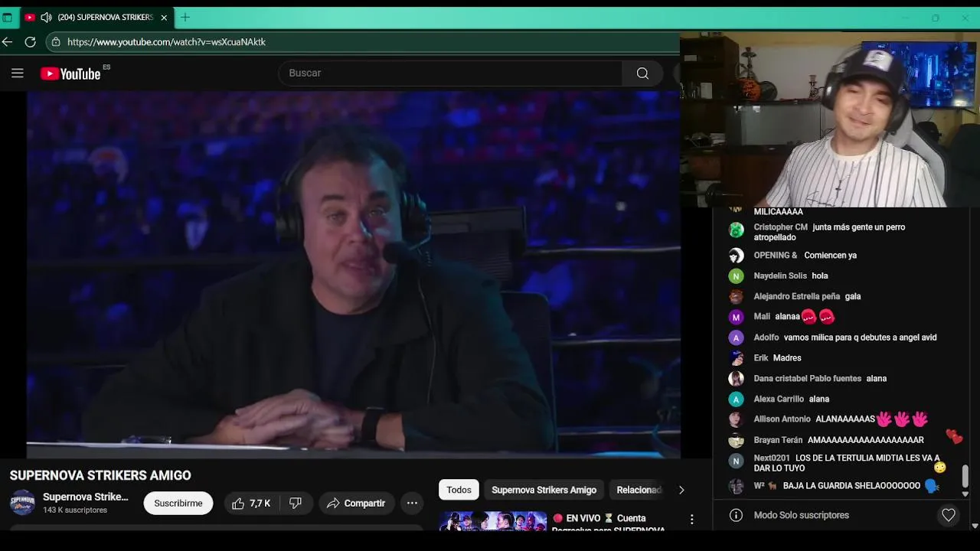The image size is (980, 551).
Task: Mute the tab using the speaker icon
Action: (x=46, y=18)
